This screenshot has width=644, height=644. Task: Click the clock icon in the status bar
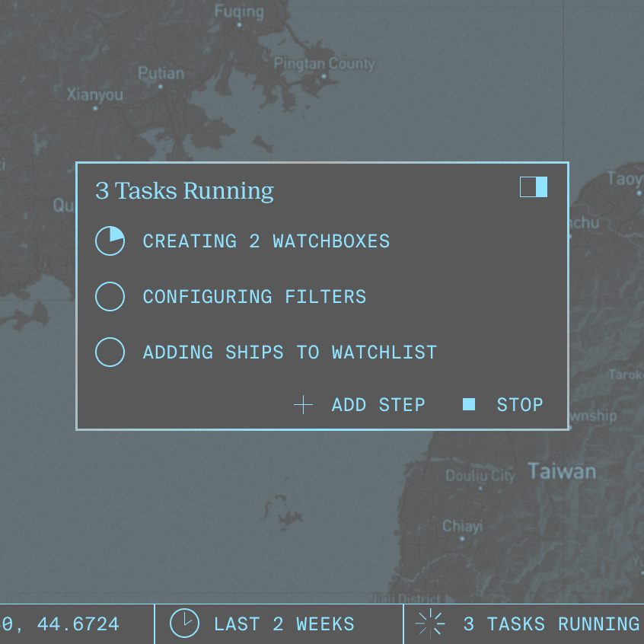183,623
